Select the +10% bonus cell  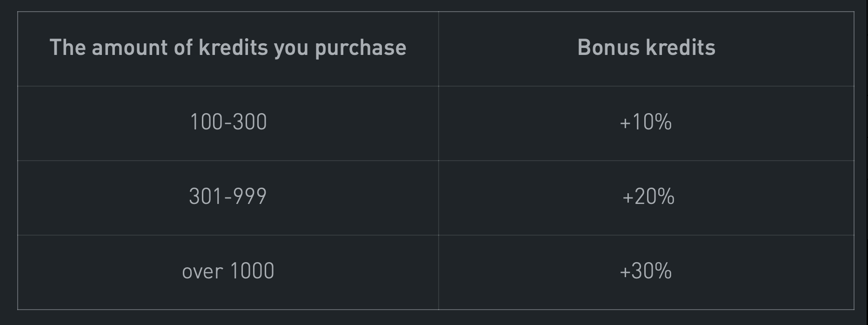pos(646,122)
